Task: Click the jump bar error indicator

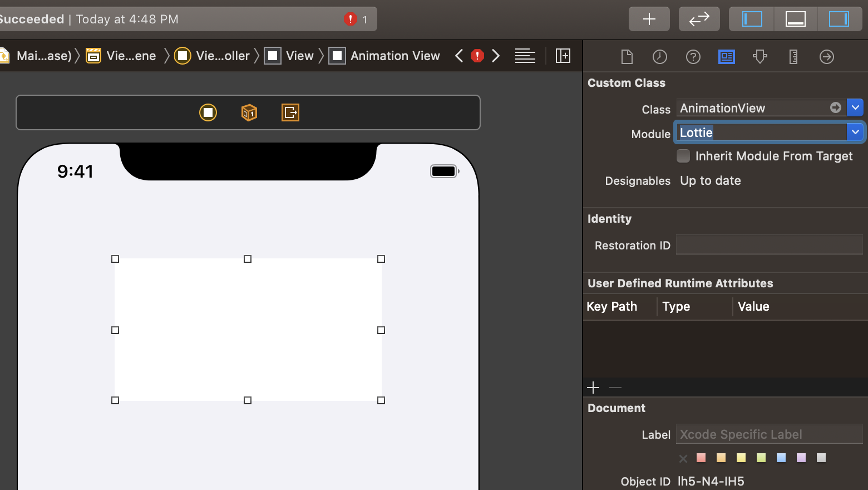Action: pos(477,56)
